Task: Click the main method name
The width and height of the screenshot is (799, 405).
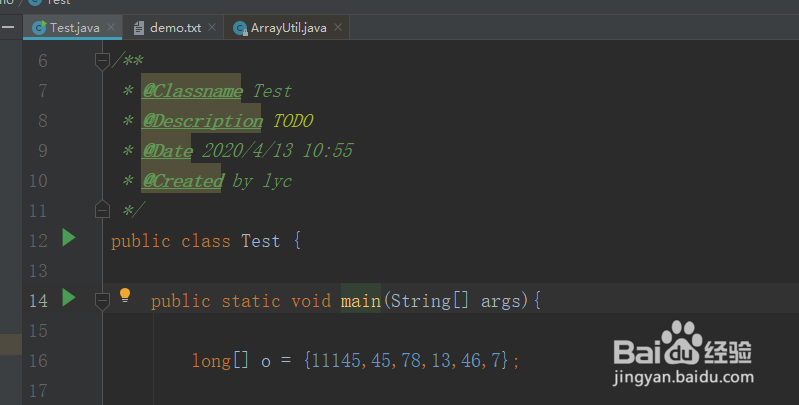Action: point(361,300)
